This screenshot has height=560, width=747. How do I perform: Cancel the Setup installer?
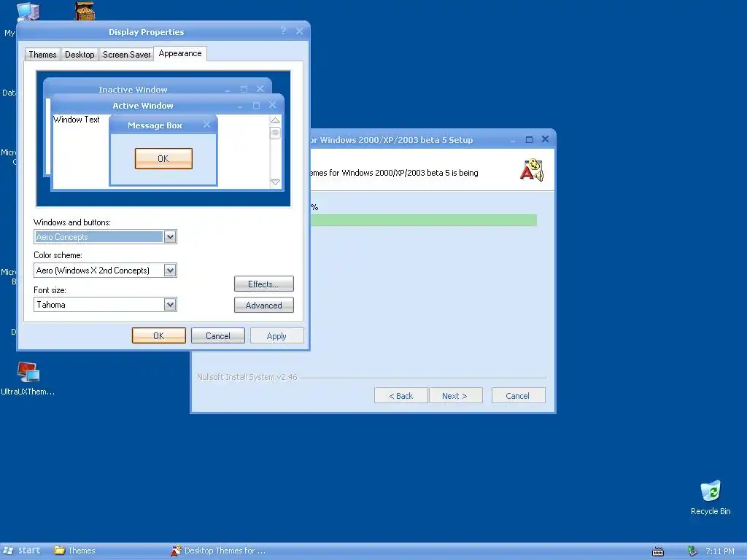[518, 396]
